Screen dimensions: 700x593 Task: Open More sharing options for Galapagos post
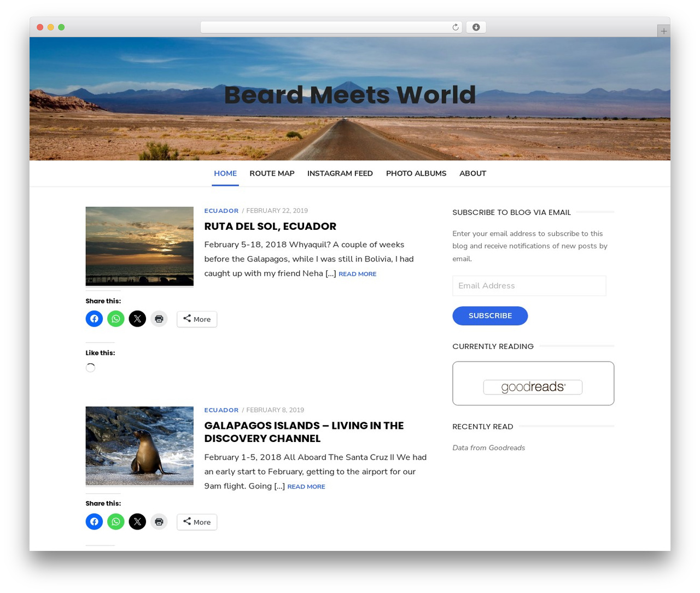click(x=197, y=522)
